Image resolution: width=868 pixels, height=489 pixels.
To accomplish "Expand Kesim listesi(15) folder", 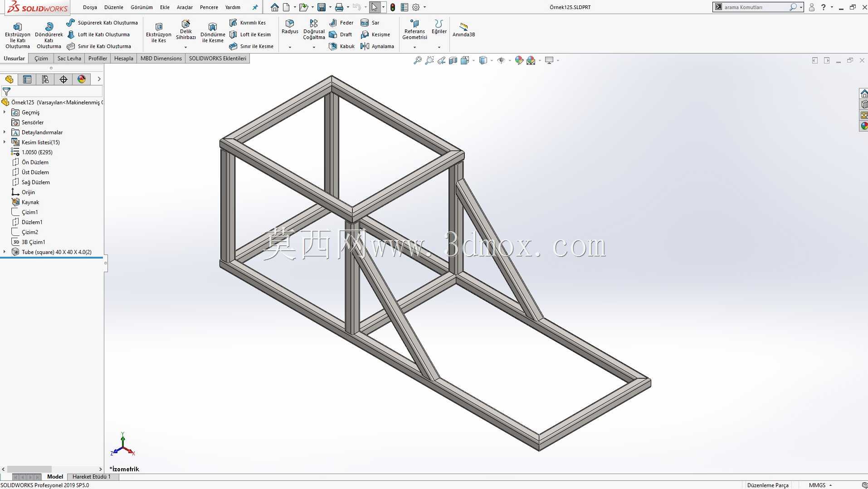I will [x=5, y=142].
